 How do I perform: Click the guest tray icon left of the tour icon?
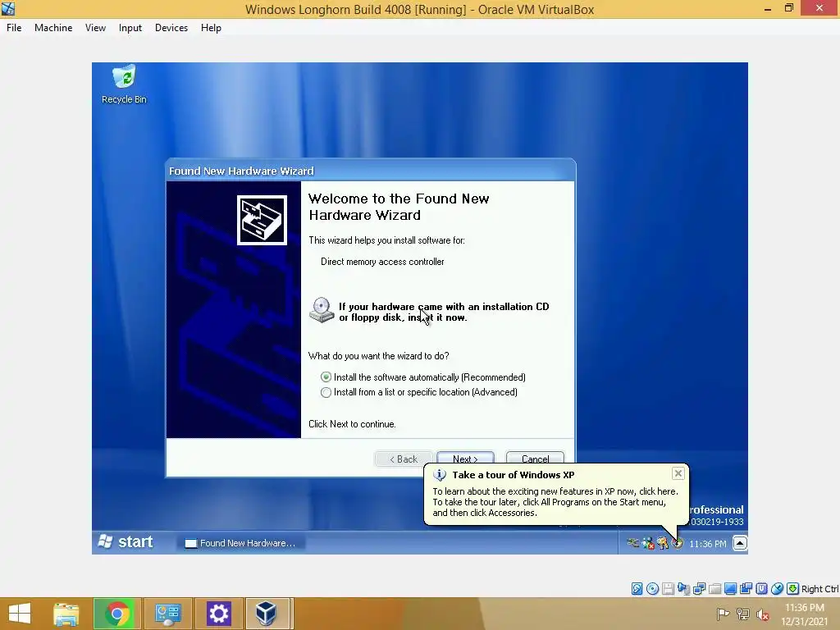click(x=663, y=544)
